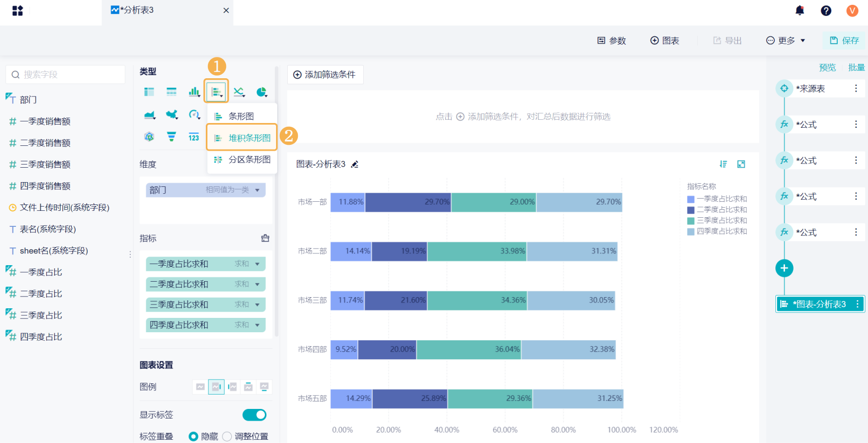Select the map chart type icon
This screenshot has height=443, width=868.
171,114
